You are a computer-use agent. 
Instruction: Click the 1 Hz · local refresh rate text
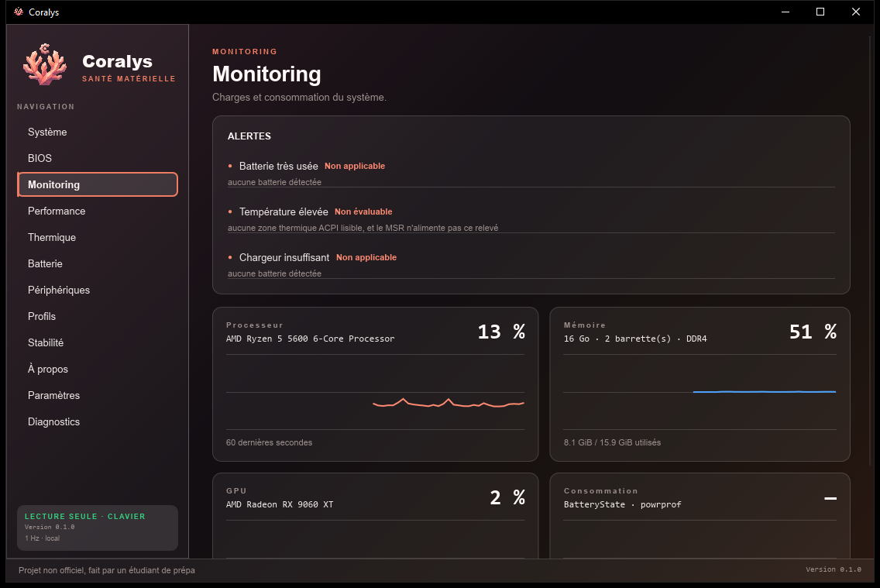(x=42, y=538)
